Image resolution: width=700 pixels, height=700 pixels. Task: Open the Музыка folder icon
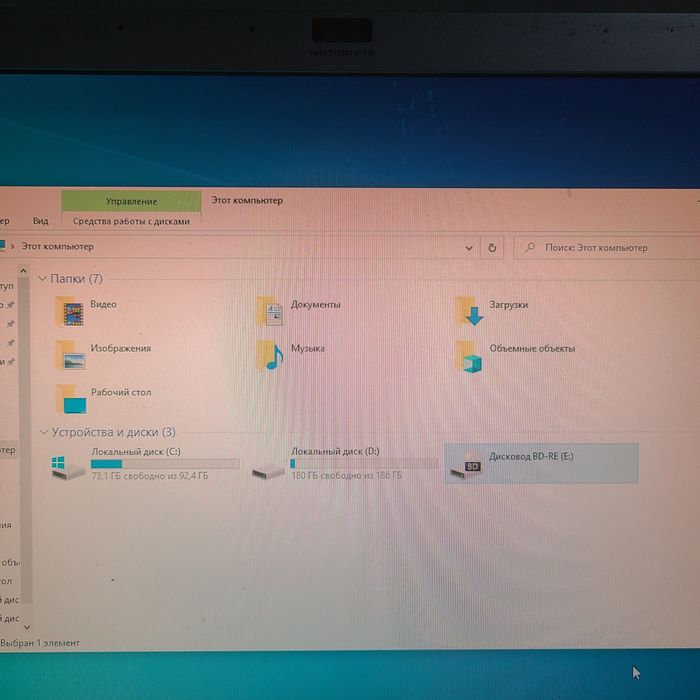(x=270, y=355)
